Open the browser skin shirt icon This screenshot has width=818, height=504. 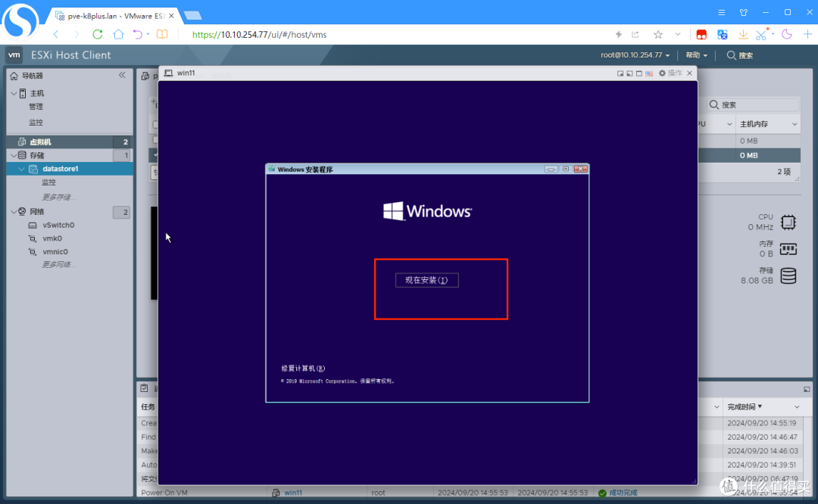click(x=744, y=13)
